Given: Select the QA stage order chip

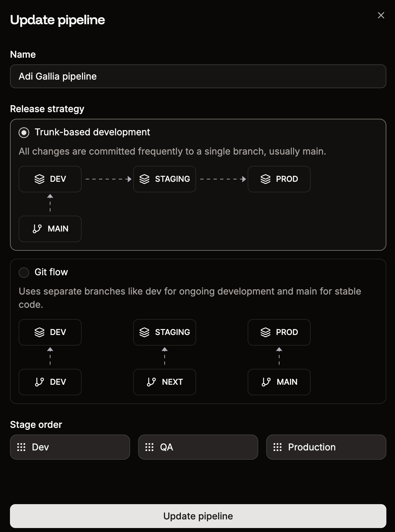Looking at the screenshot, I should (198, 447).
